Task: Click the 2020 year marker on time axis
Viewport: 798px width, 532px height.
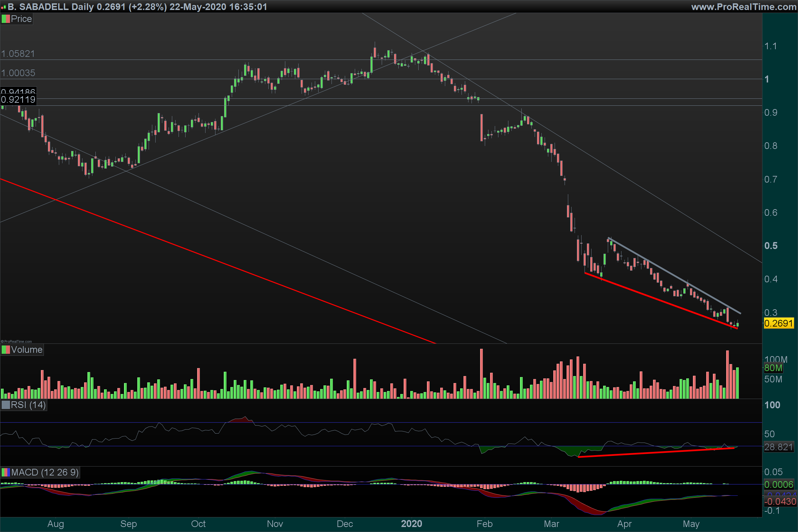Action: pos(412,524)
